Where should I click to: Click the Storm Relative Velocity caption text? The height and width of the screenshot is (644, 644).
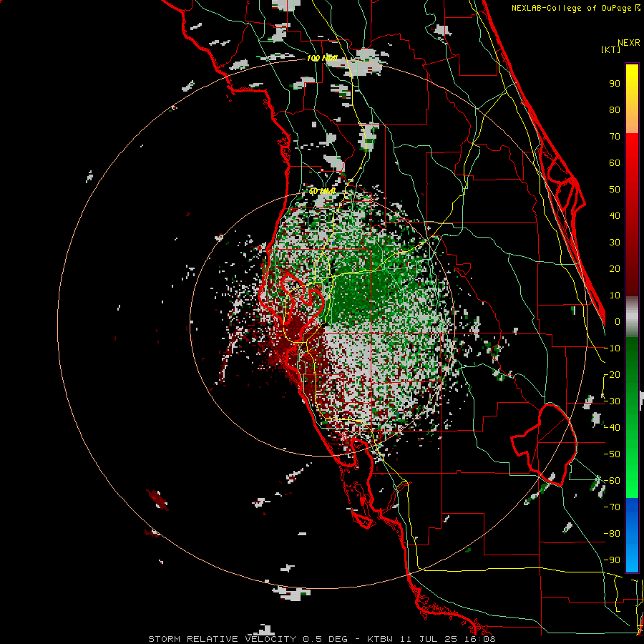point(321,639)
